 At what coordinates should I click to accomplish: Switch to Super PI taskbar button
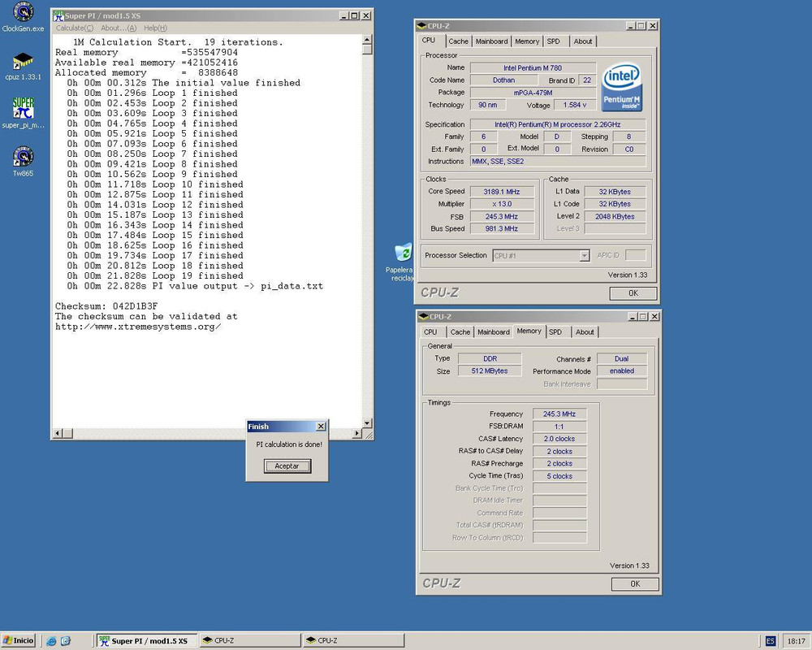[147, 641]
